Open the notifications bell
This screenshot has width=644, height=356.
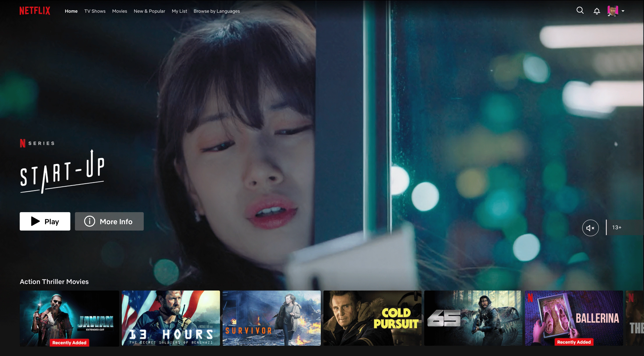(597, 11)
